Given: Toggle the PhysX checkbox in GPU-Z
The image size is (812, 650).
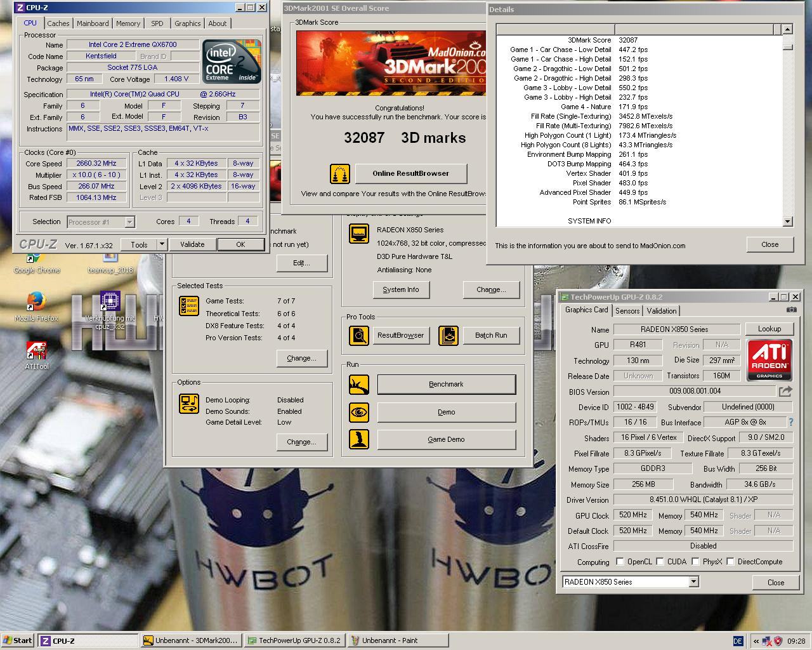Looking at the screenshot, I should click(695, 562).
